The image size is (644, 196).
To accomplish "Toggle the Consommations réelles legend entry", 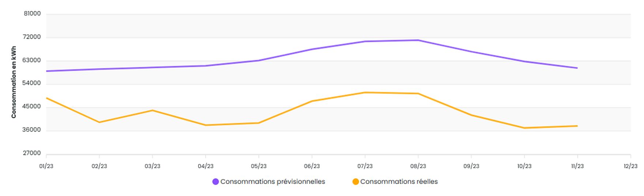I will [x=395, y=182].
